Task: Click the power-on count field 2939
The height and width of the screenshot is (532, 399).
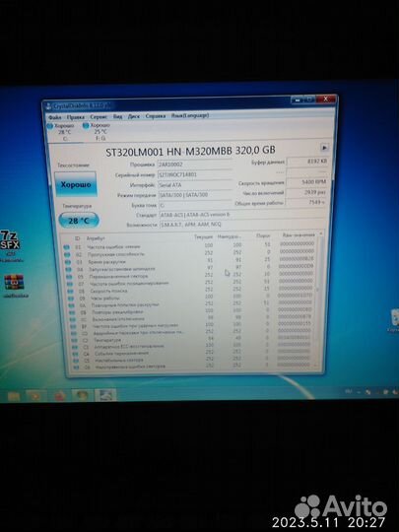Action: [306, 192]
